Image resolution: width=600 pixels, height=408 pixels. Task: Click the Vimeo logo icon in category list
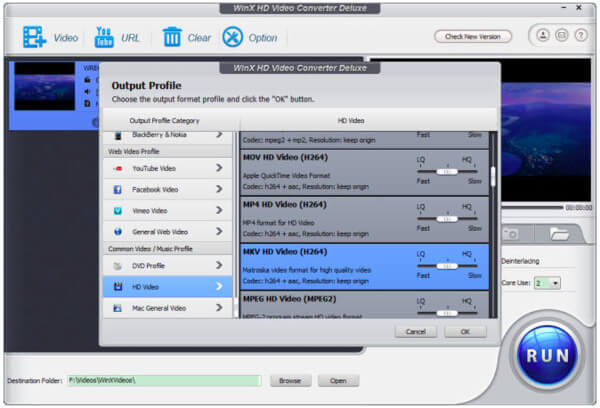pos(118,211)
